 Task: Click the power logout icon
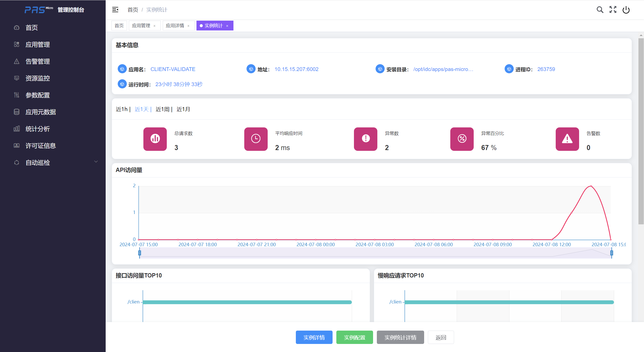(x=626, y=10)
